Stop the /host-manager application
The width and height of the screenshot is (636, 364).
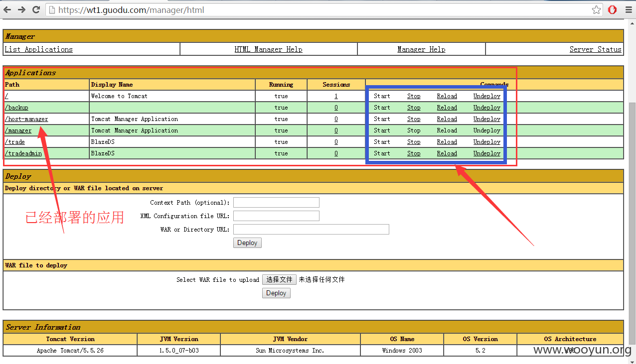tap(414, 119)
